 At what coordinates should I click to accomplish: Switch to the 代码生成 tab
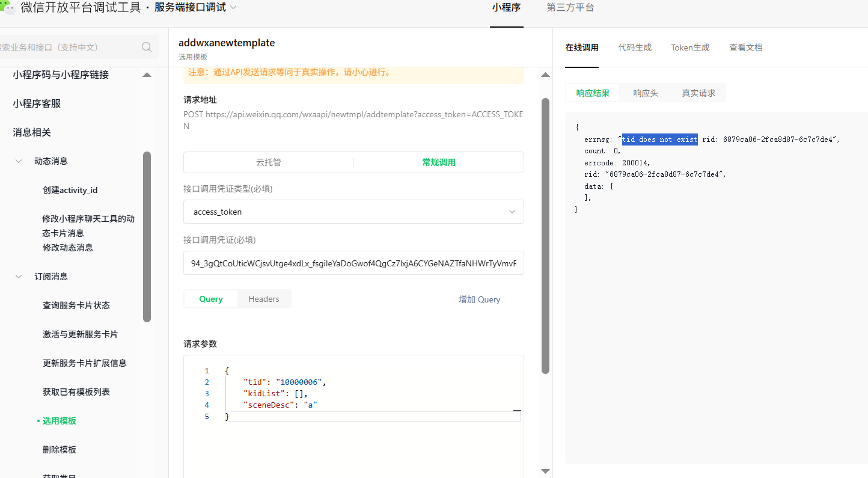[635, 47]
